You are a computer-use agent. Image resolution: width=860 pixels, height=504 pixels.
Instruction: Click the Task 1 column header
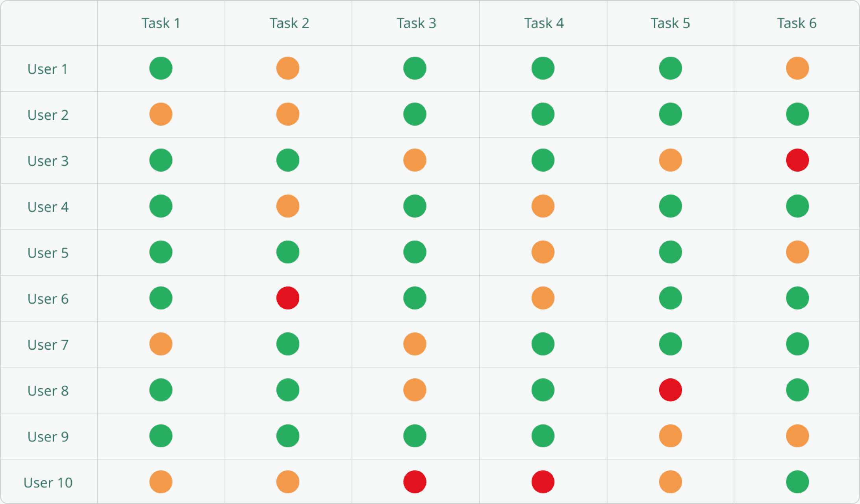point(161,23)
